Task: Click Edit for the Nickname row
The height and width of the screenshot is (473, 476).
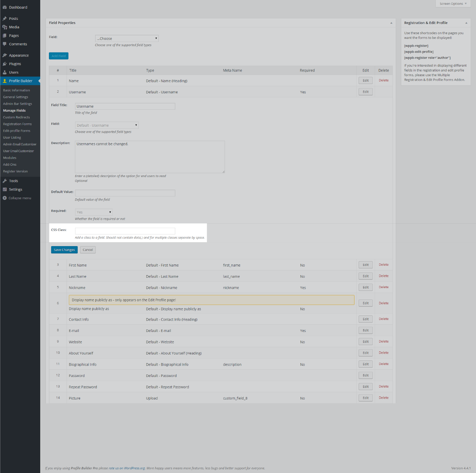Action: 366,287
